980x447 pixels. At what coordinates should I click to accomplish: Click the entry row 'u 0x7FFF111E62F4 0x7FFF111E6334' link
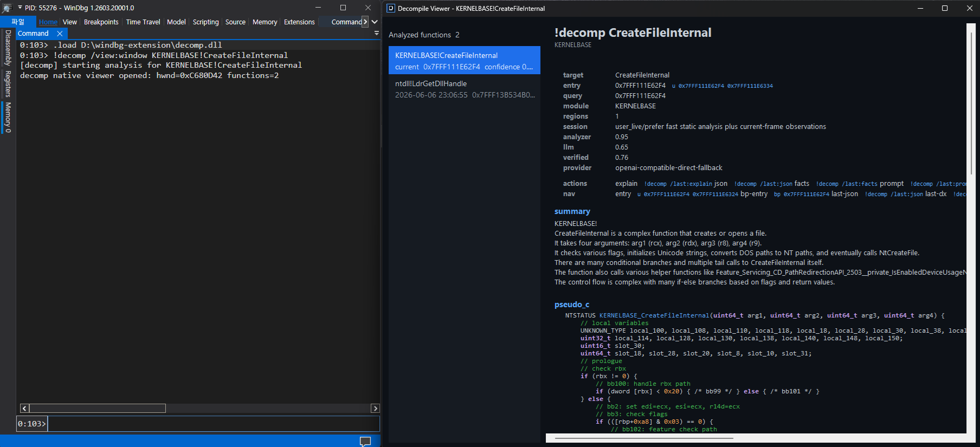(723, 86)
